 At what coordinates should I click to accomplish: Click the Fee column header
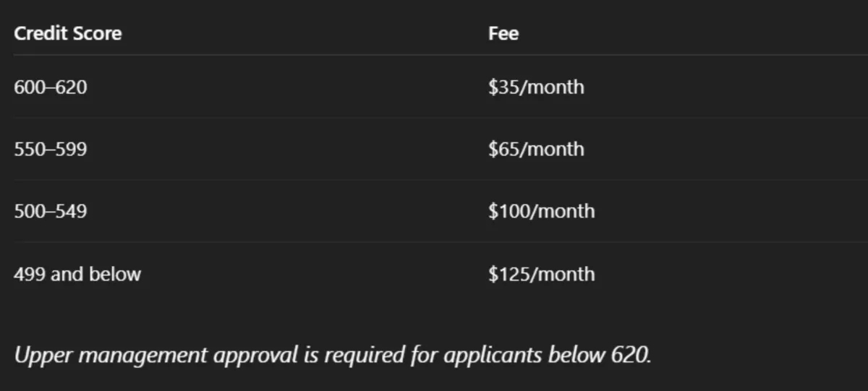pos(503,33)
